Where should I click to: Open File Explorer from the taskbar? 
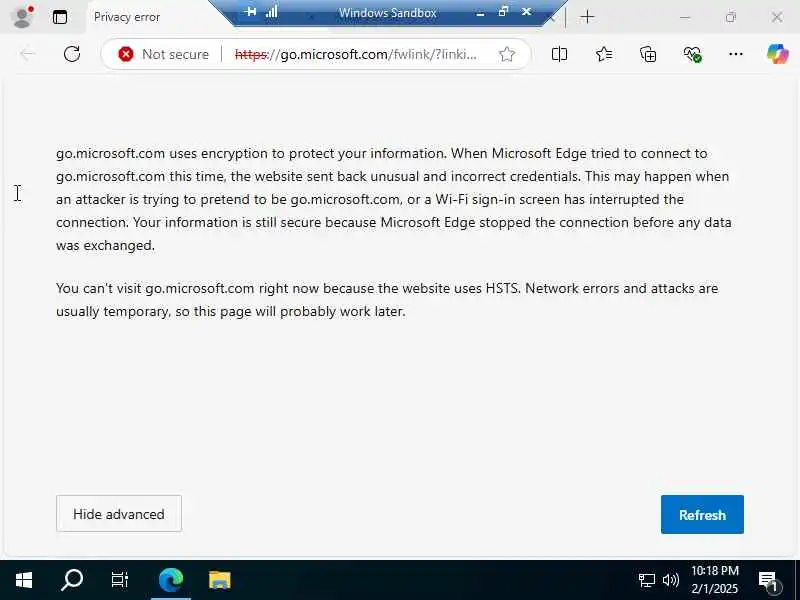pyautogui.click(x=220, y=580)
